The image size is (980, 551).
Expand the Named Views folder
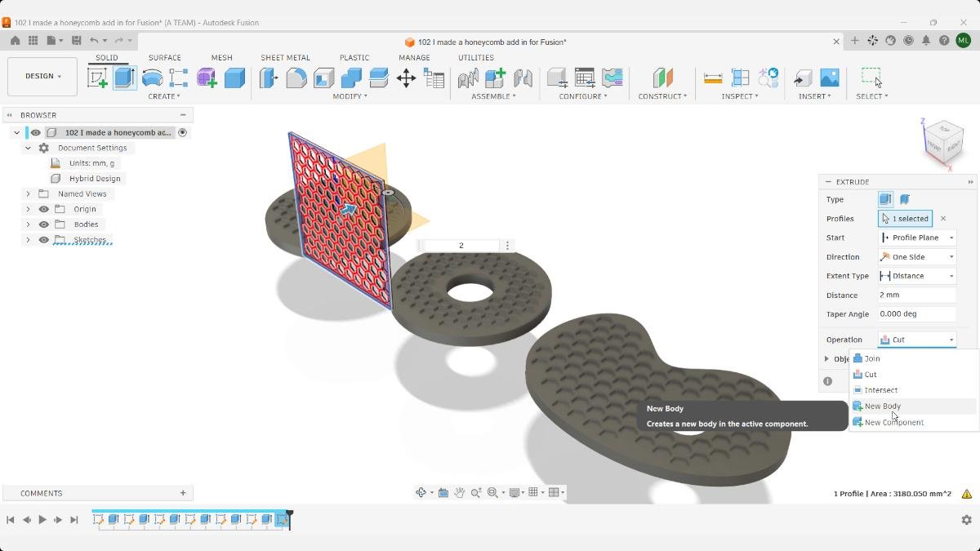pos(28,193)
